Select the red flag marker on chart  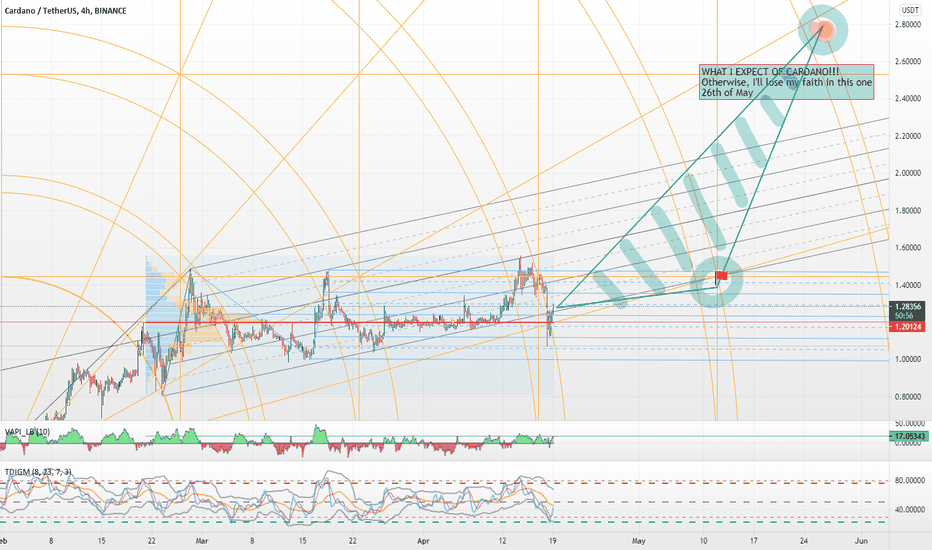tap(722, 276)
